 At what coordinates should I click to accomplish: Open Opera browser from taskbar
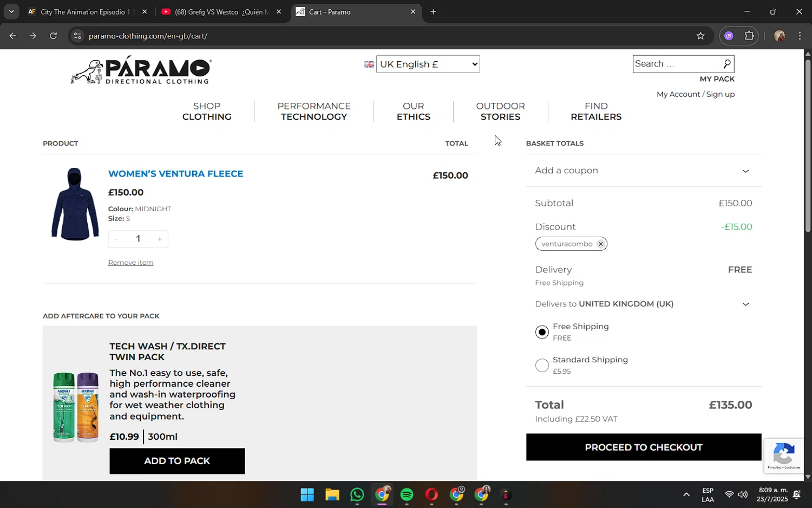tap(431, 495)
